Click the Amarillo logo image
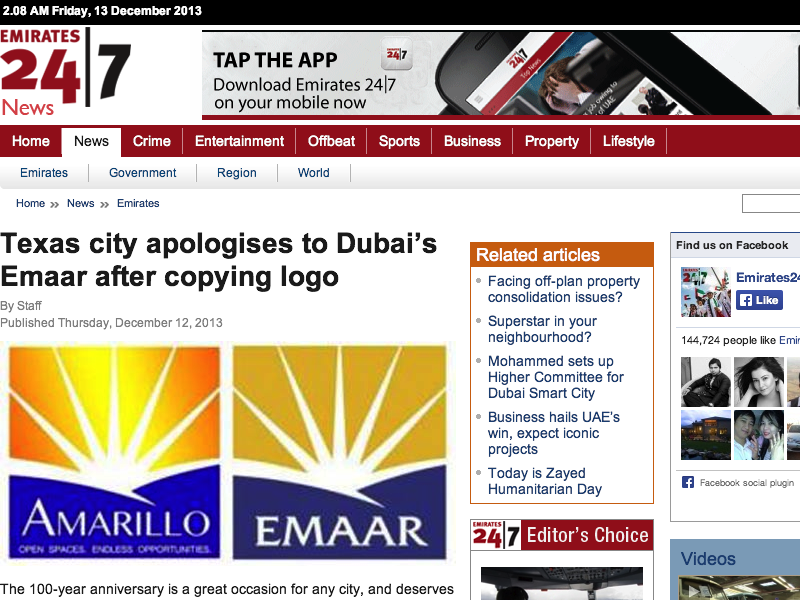Viewport: 800px width, 600px height. [114, 453]
